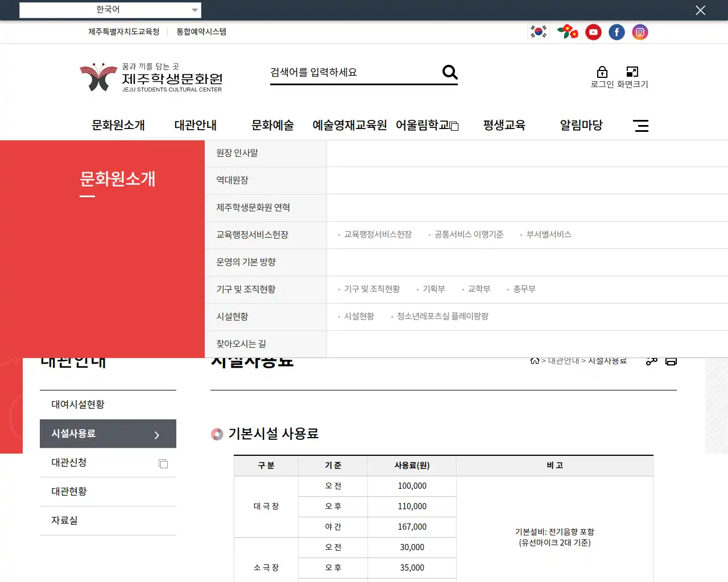Image resolution: width=728 pixels, height=582 pixels.
Task: Open 통합예약시스템 link
Action: 201,32
